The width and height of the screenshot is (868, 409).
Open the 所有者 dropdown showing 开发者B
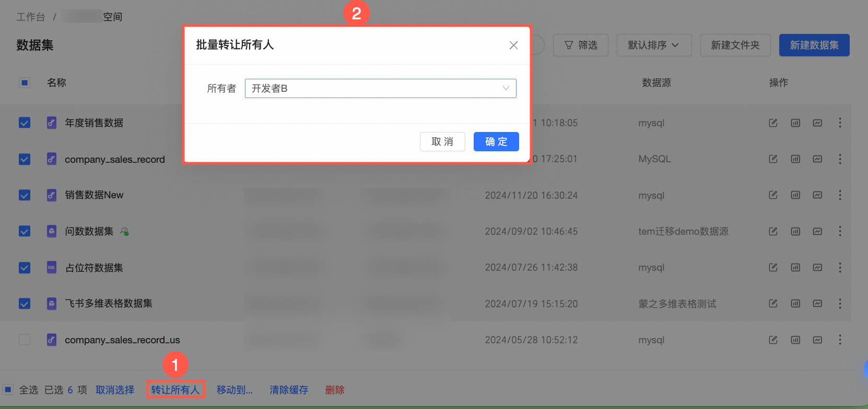(380, 88)
